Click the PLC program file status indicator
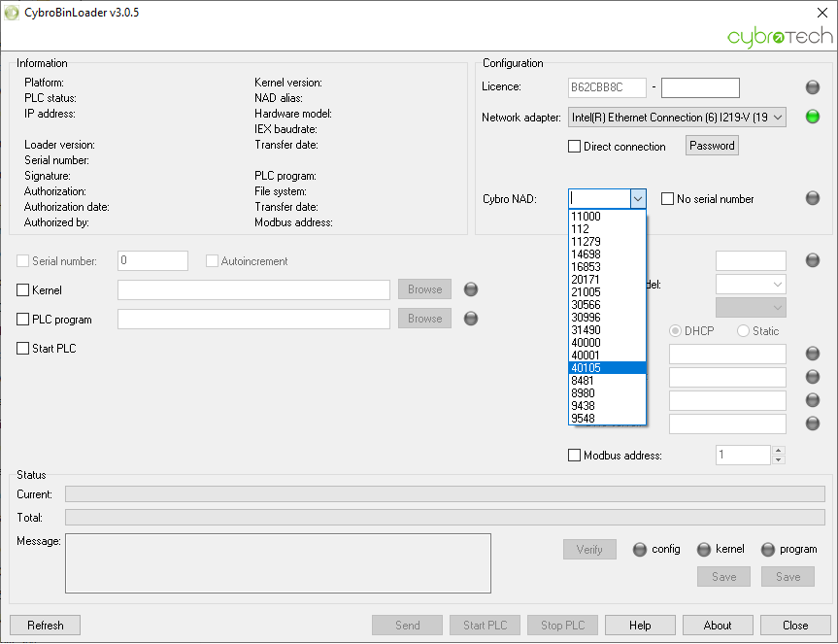This screenshot has width=838, height=644. [x=471, y=319]
